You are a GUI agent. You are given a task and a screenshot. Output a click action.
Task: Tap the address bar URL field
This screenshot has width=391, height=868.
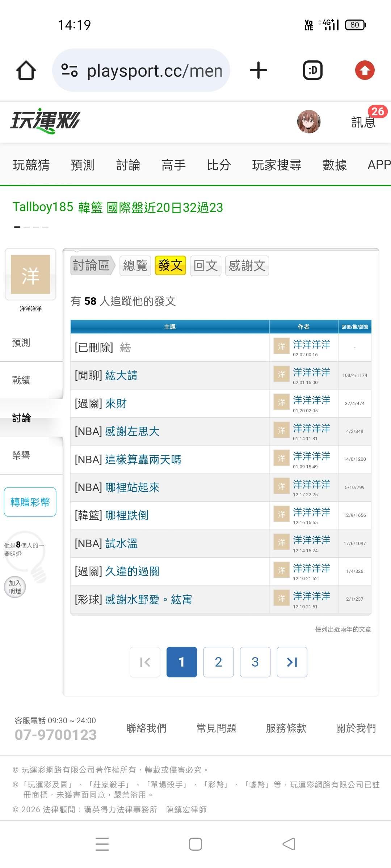(154, 70)
